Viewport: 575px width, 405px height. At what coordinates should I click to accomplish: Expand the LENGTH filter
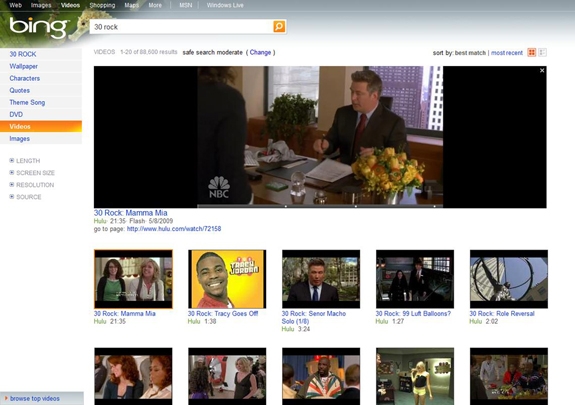pos(25,161)
